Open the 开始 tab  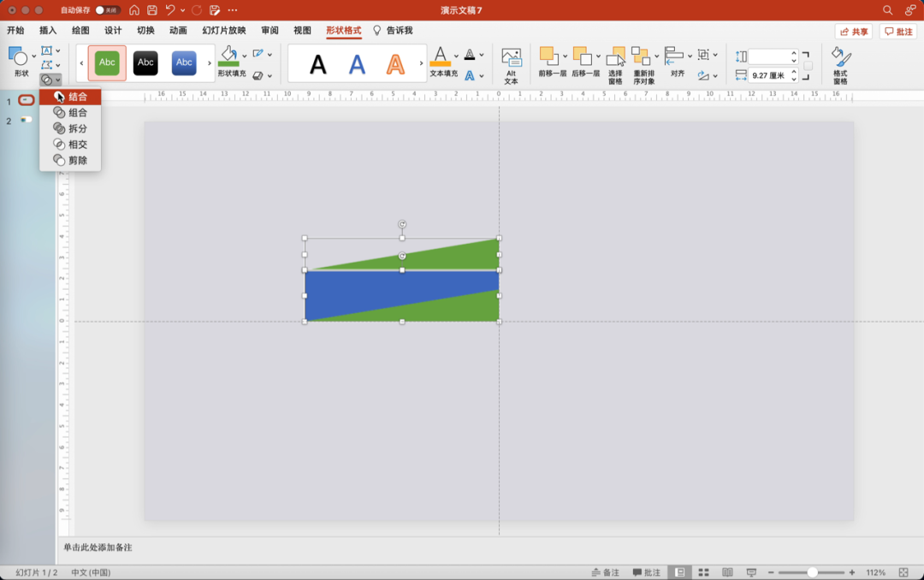(15, 31)
